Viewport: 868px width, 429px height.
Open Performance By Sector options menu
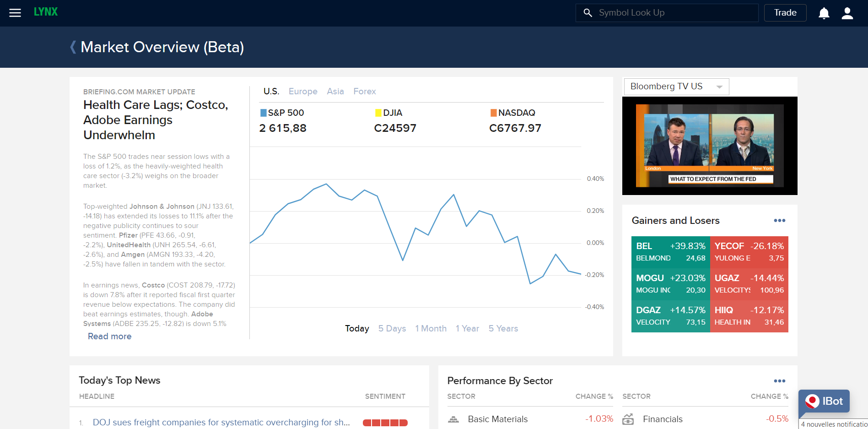tap(779, 381)
